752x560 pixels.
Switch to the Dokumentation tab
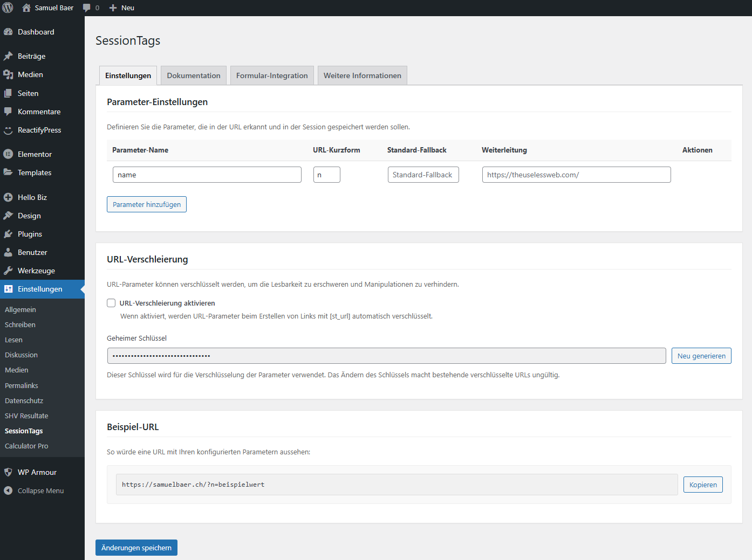click(x=194, y=75)
